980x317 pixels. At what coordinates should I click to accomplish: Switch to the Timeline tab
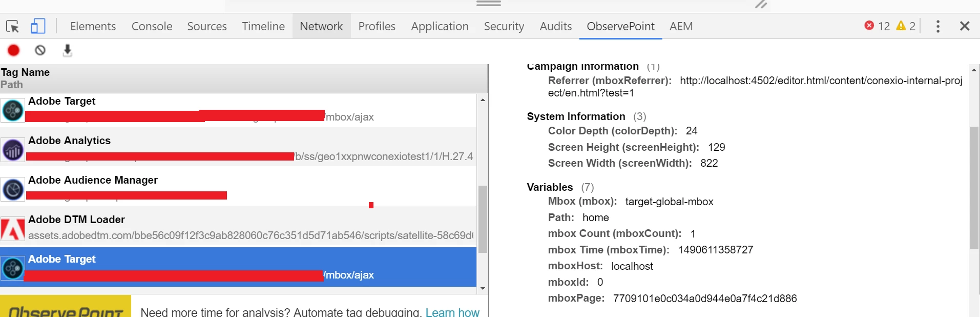(x=263, y=26)
